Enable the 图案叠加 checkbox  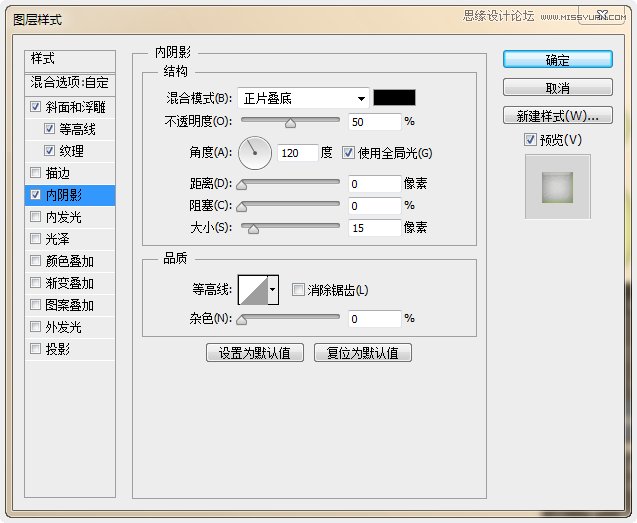click(36, 304)
